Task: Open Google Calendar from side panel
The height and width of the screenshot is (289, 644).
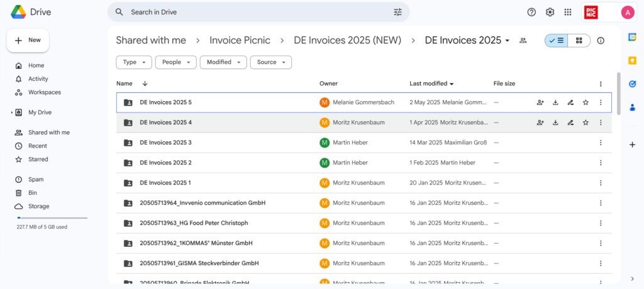Action: [x=633, y=37]
